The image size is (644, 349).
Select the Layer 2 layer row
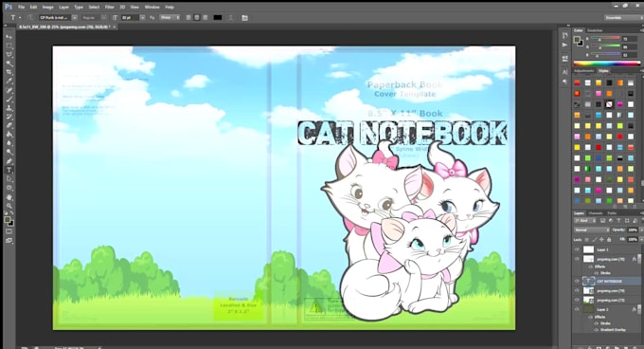click(x=608, y=309)
